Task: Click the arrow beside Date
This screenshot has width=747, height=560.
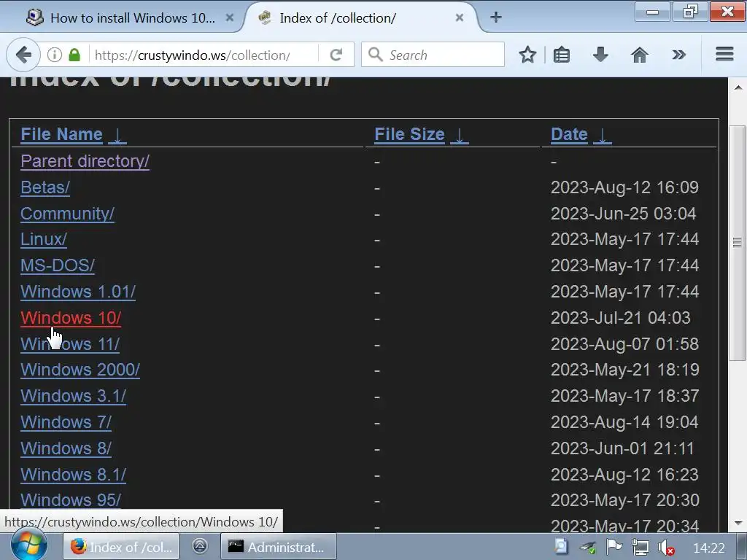Action: (602, 135)
